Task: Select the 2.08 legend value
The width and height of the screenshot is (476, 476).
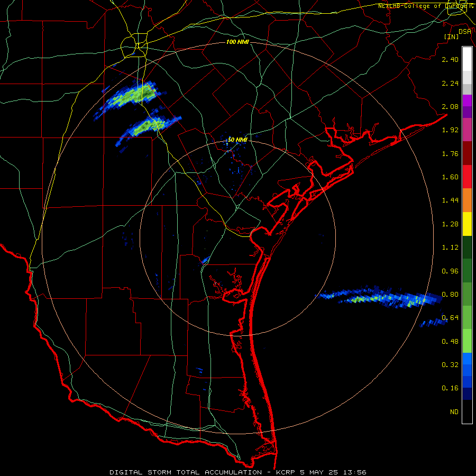Action: click(450, 106)
